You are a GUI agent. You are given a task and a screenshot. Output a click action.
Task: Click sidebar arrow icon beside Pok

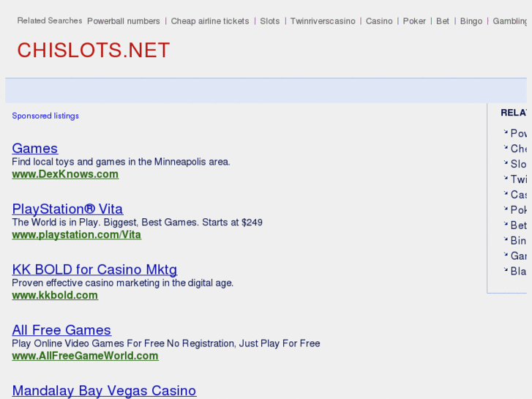[x=506, y=208]
